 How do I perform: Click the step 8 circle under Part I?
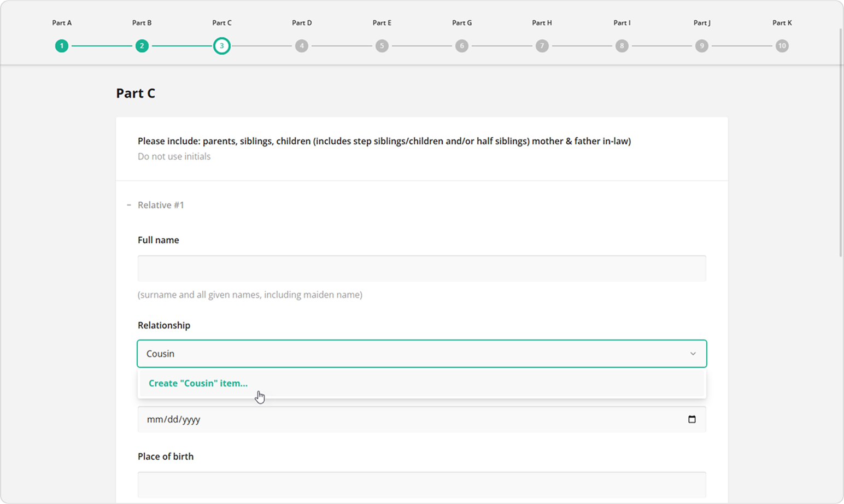tap(622, 46)
